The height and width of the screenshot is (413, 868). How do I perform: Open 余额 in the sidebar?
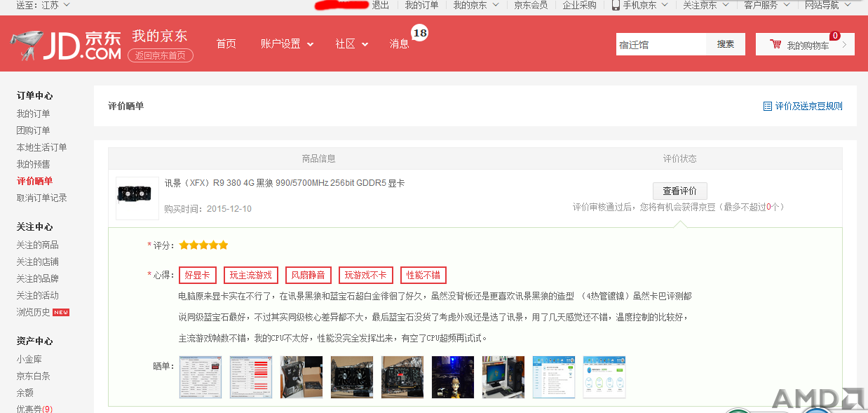[x=25, y=393]
